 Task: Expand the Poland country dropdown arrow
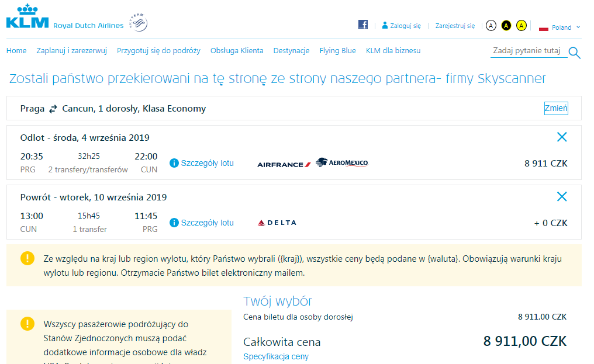[x=578, y=27]
